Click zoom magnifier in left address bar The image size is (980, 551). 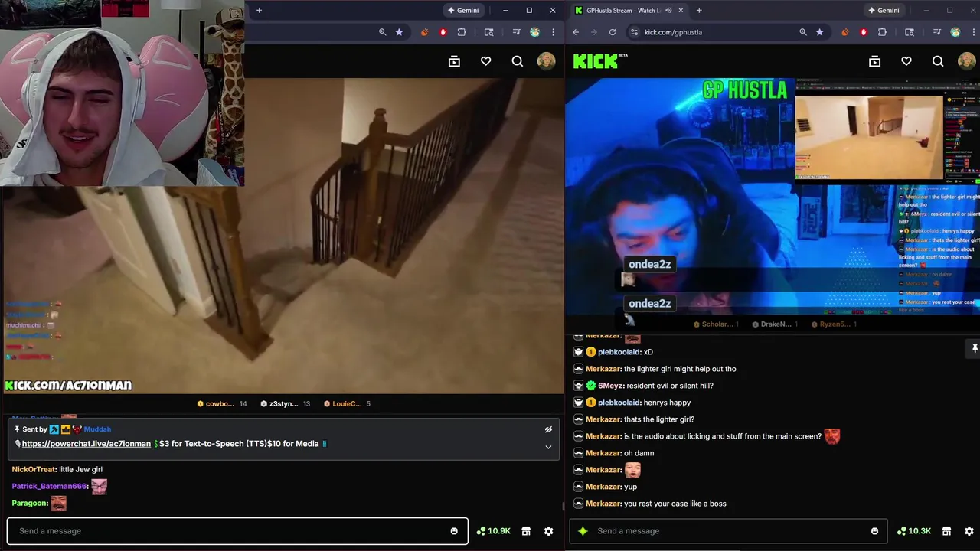[383, 32]
